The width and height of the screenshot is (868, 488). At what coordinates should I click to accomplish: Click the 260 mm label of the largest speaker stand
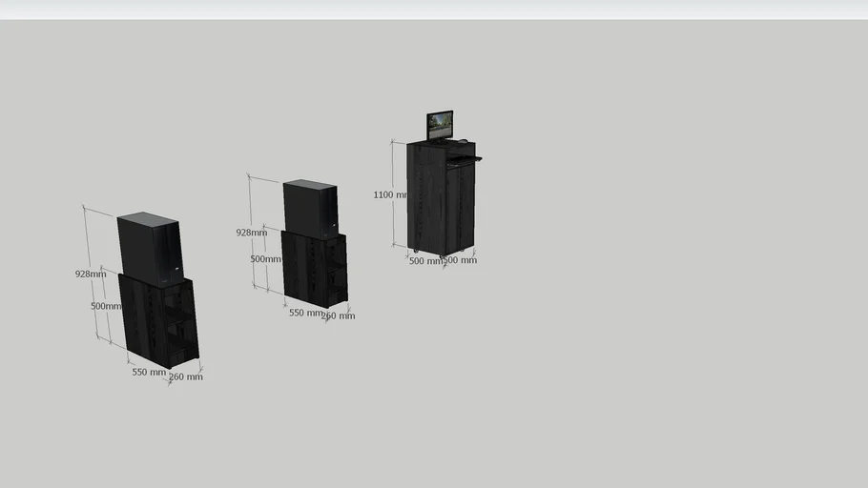pos(186,376)
